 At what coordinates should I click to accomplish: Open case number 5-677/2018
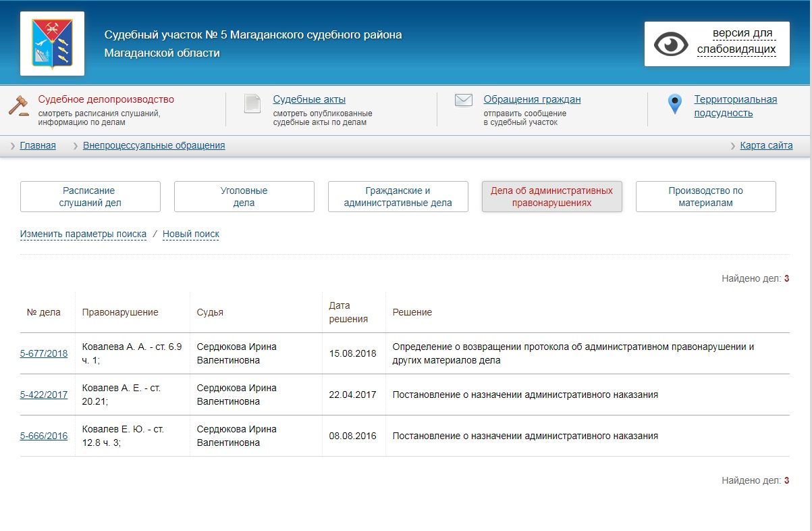click(44, 353)
